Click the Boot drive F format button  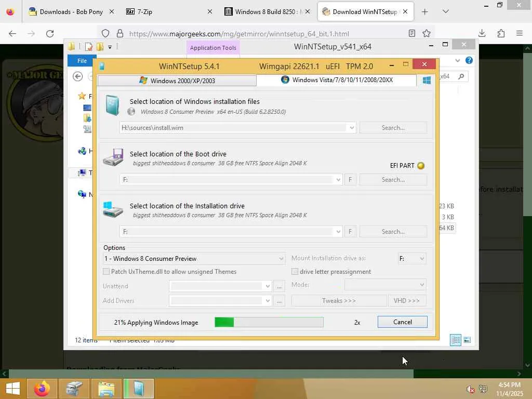tap(350, 180)
